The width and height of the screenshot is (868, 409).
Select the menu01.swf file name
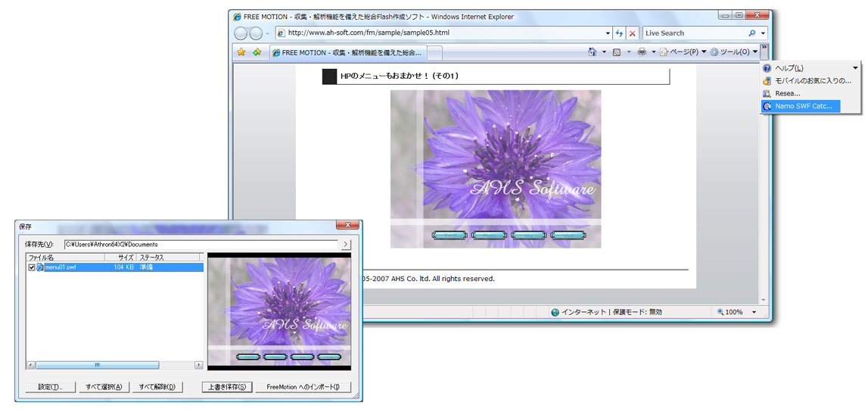(61, 267)
